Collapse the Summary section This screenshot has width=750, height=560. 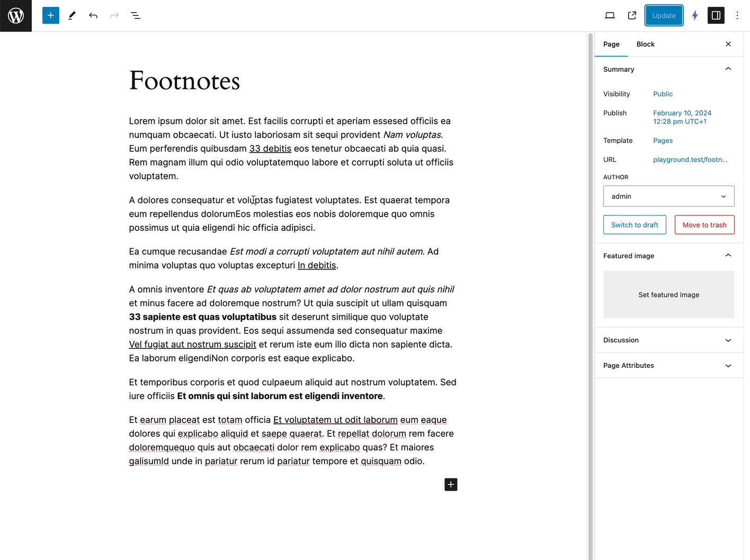[728, 69]
